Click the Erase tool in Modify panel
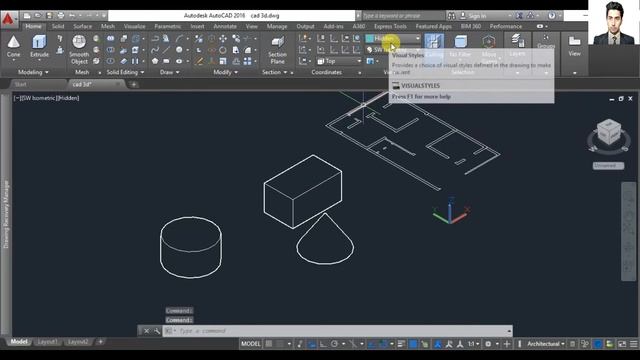 coord(199,61)
